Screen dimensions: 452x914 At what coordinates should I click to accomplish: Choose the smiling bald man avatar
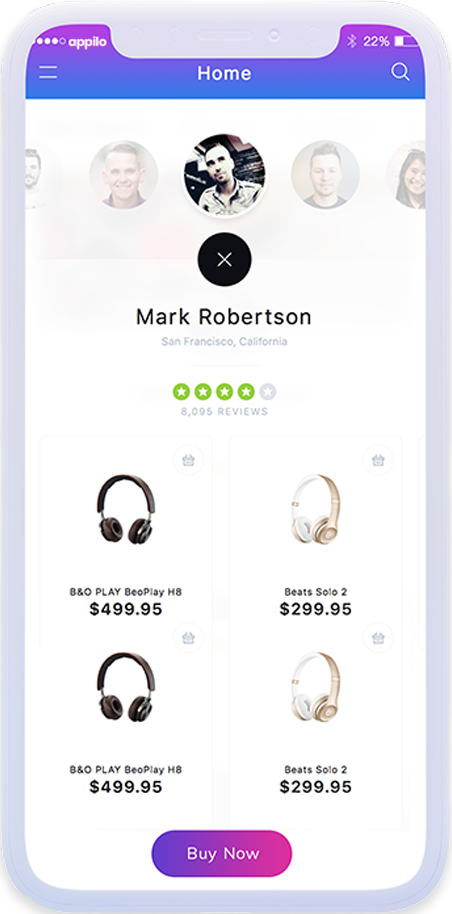point(124,174)
